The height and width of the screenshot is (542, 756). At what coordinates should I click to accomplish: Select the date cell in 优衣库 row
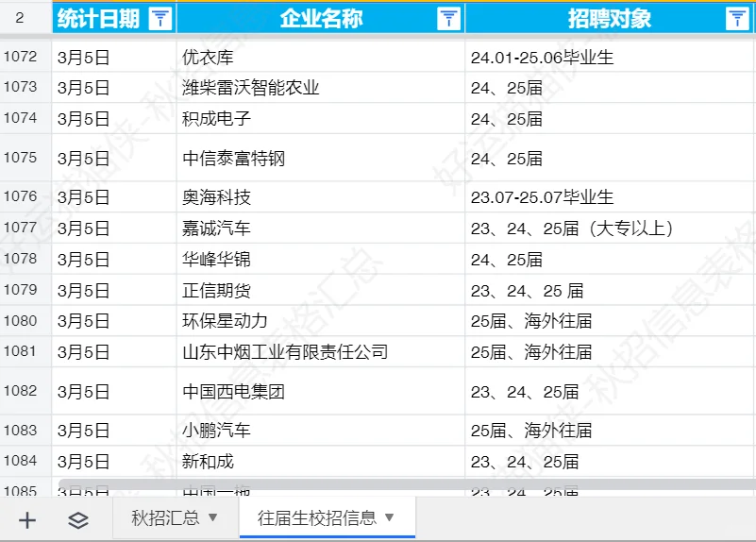point(114,57)
